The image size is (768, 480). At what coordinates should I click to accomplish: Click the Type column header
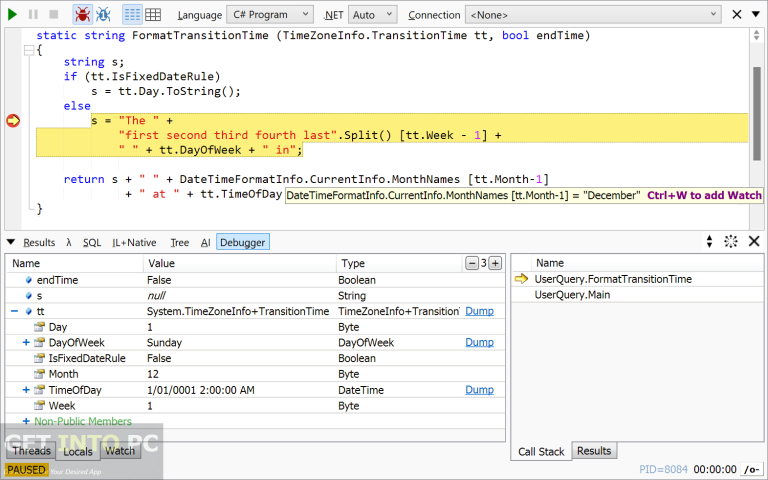click(x=399, y=264)
